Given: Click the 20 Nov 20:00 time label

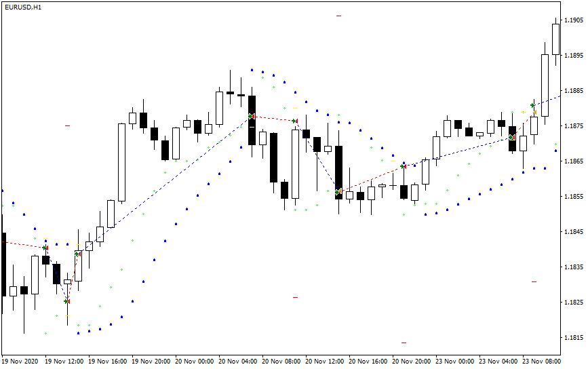Looking at the screenshot, I should 412,362.
